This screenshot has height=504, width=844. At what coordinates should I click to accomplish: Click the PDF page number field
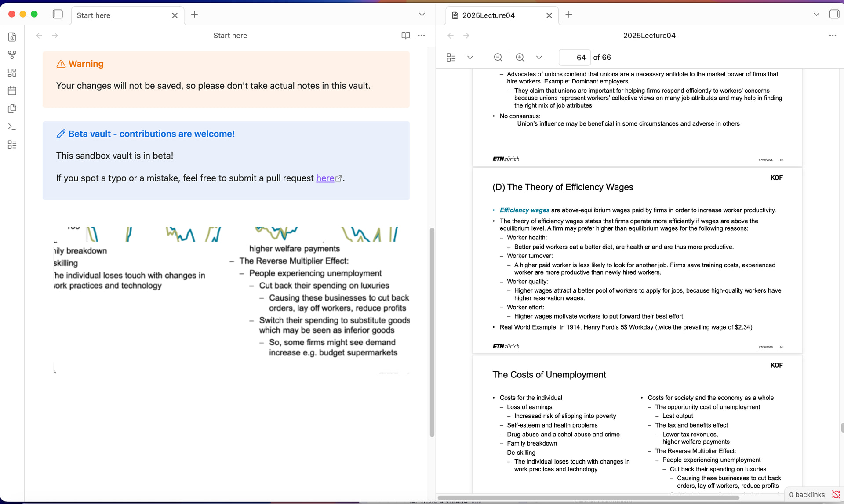click(x=574, y=58)
